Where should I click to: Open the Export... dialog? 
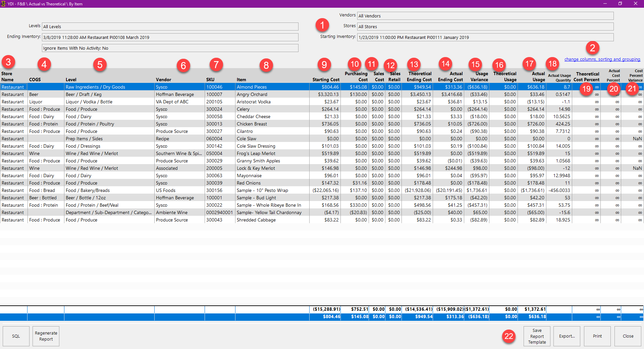567,336
